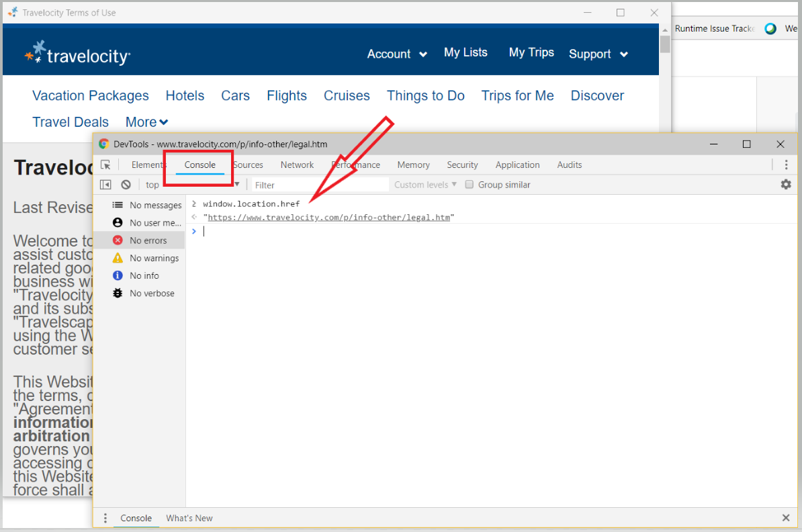This screenshot has height=532, width=802.
Task: Select the inspect element picker icon
Action: (106, 165)
